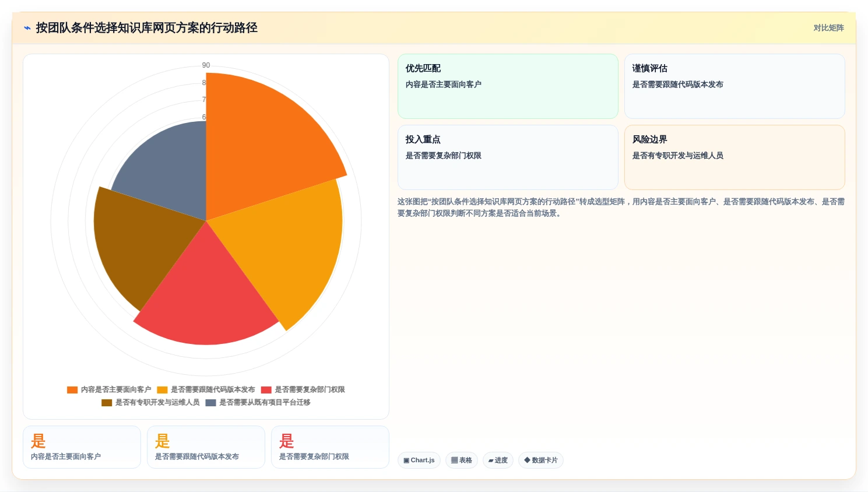The image size is (868, 492).
Task: Click the 对比矩阵 label in header
Action: (828, 28)
